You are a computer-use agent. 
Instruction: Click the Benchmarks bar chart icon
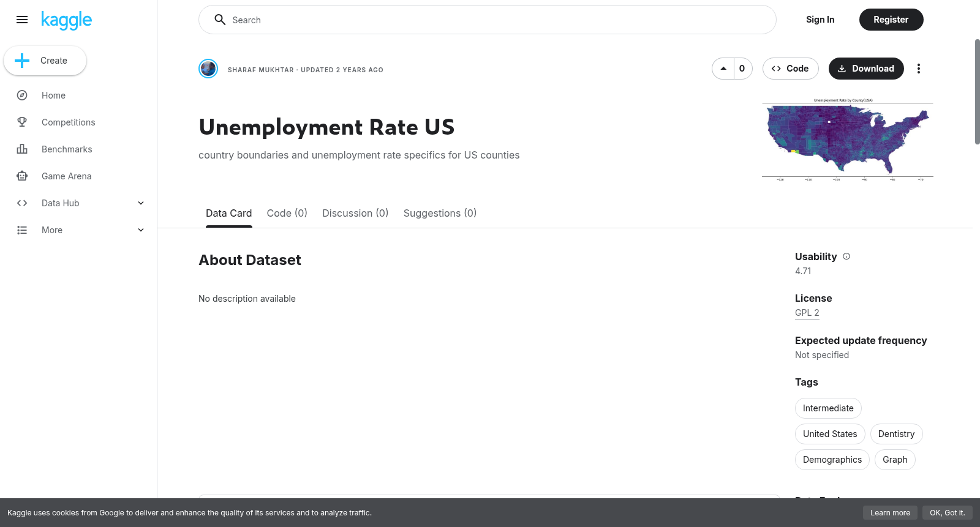point(22,149)
